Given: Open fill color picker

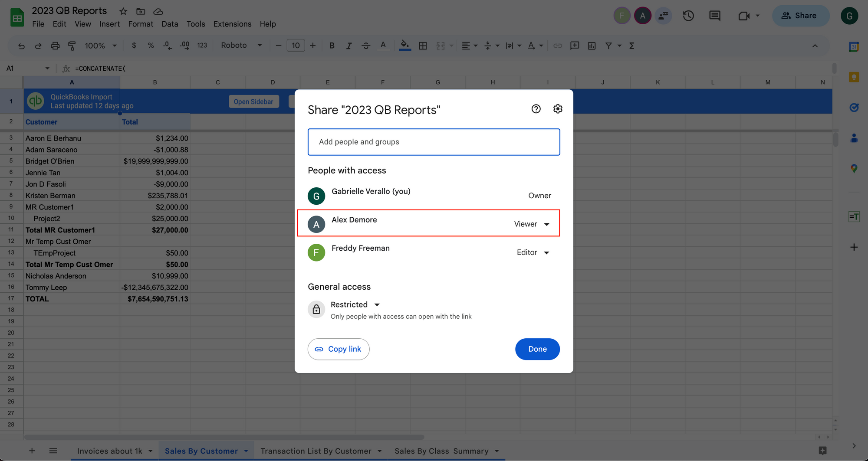Looking at the screenshot, I should (405, 46).
